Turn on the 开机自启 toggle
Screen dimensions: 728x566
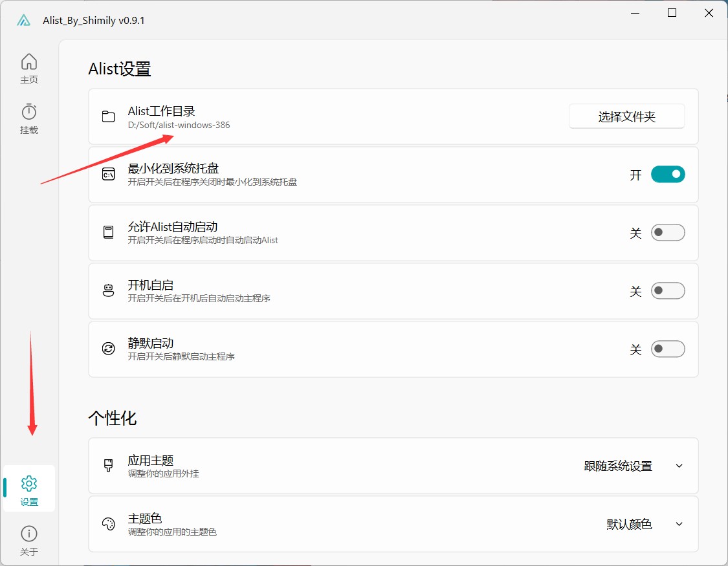(667, 291)
